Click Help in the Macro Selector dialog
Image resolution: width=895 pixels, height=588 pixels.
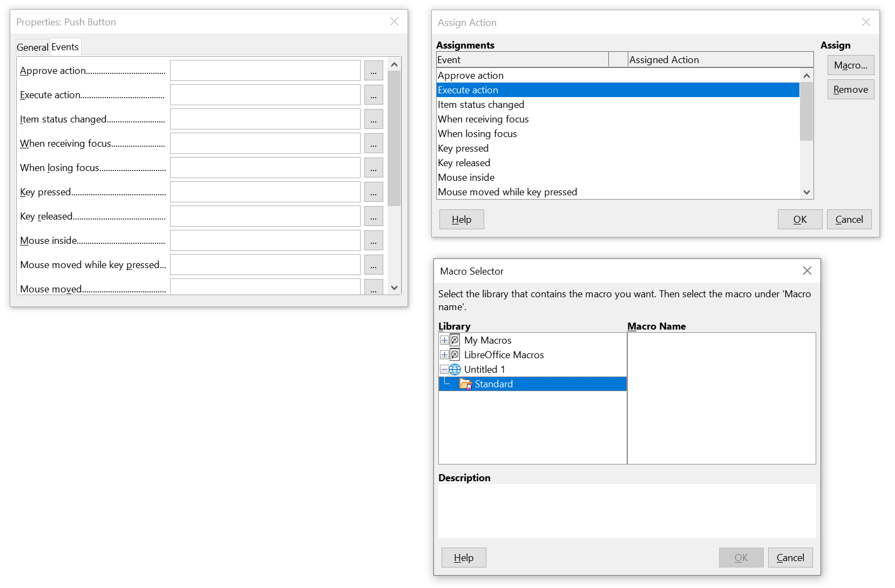tap(464, 558)
